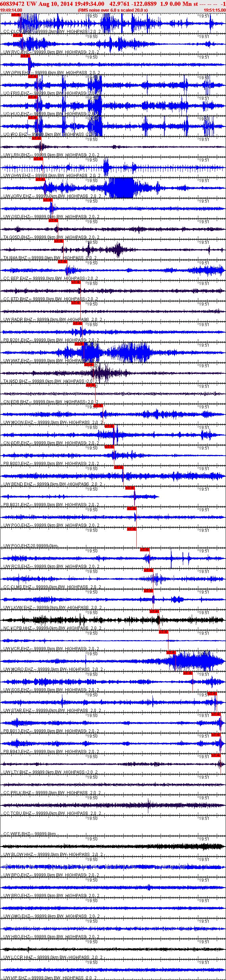The image size is (226, 980).
Task: Select the CC CLCV EHZ station label
Action: click(52, 32)
